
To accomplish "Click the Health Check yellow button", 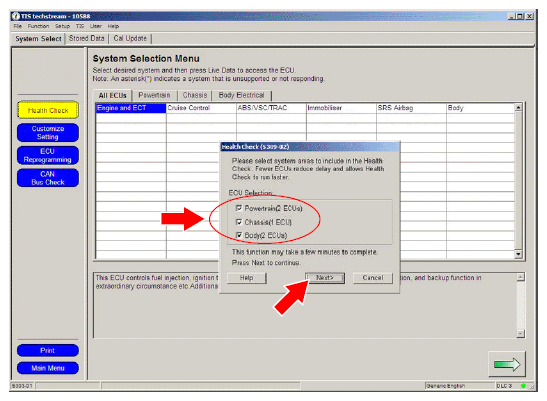I will click(48, 110).
